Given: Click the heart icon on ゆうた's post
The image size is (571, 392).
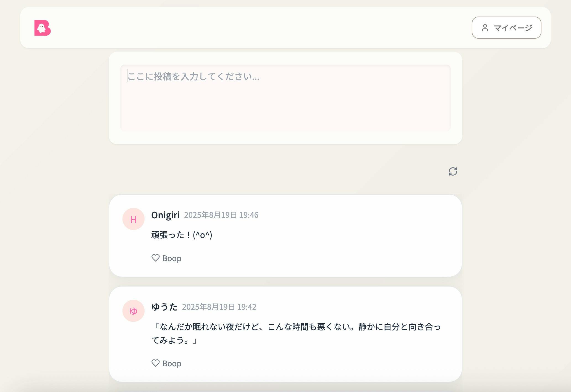Looking at the screenshot, I should [x=156, y=363].
